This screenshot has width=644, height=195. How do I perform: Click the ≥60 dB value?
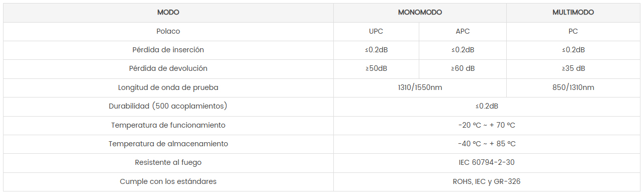click(x=463, y=68)
